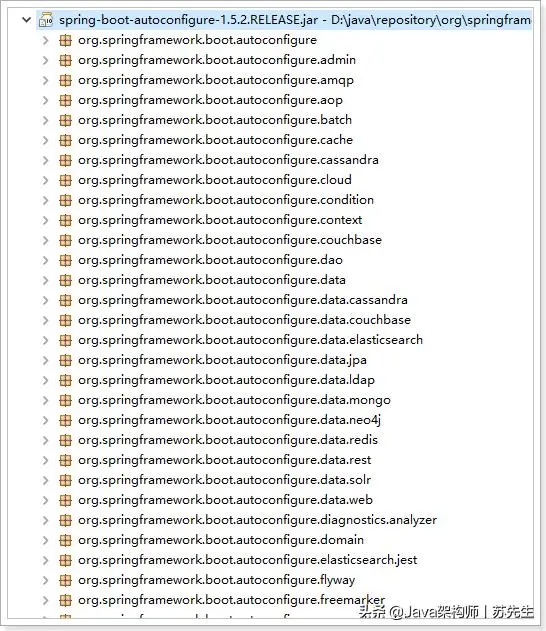Select org.springframework.boot.autoconfigure.data.rest package text
546x631 pixels.
225,460
